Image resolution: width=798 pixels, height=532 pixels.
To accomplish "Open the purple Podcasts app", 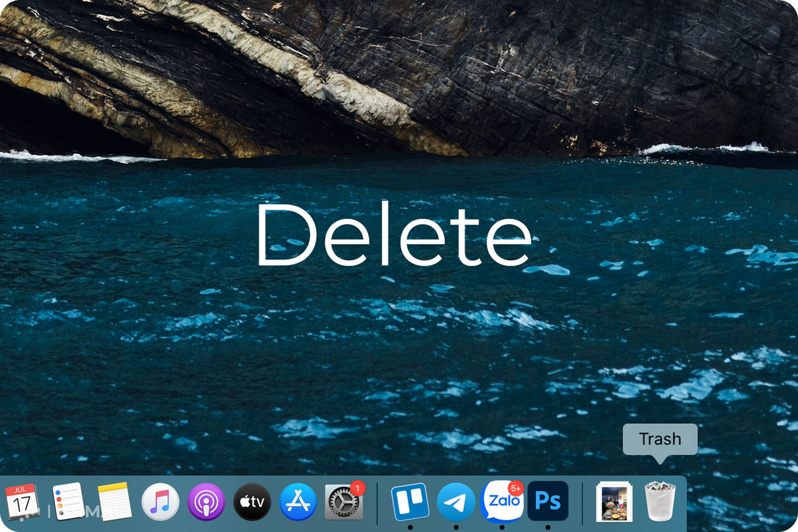I will (x=205, y=500).
